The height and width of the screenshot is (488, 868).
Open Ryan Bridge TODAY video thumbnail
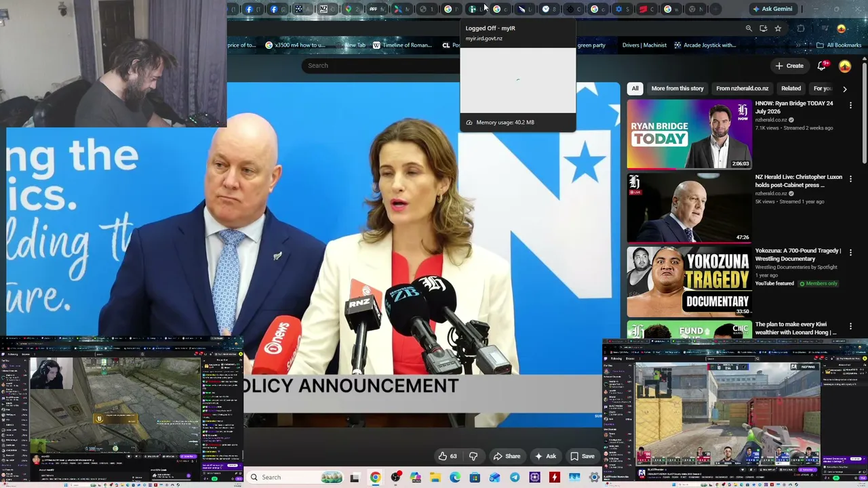[689, 134]
